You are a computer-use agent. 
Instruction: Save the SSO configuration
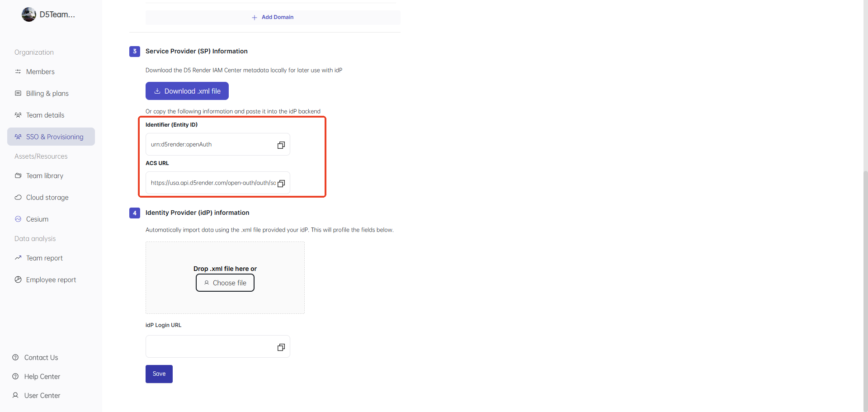159,374
